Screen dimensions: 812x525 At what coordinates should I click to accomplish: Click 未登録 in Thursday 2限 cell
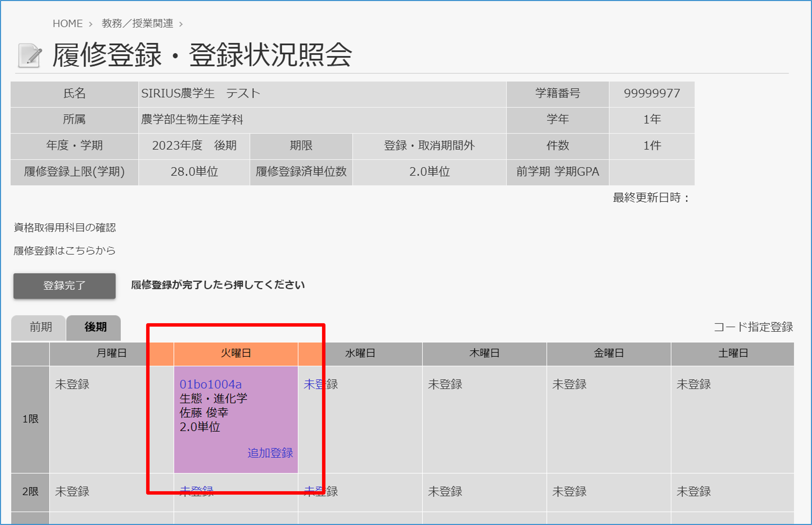pyautogui.click(x=445, y=491)
